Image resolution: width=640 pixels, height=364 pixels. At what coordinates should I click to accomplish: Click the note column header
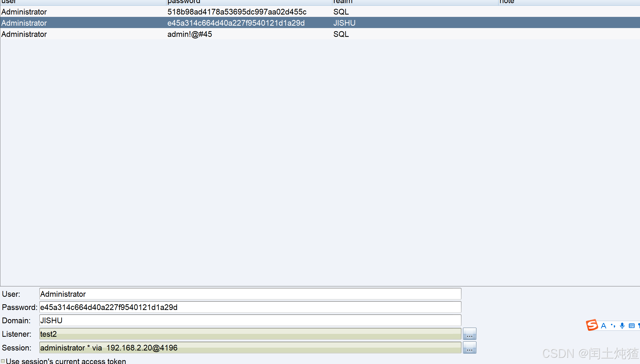[569, 2]
